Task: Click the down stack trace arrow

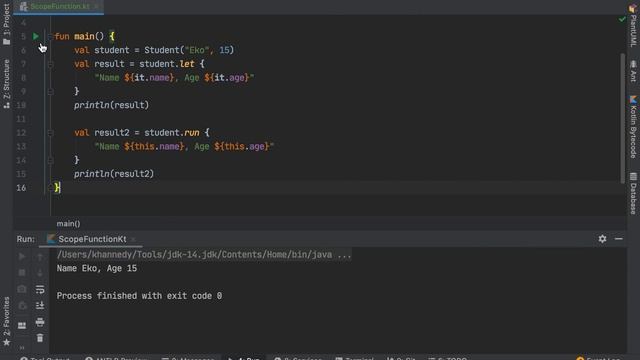Action: [40, 273]
